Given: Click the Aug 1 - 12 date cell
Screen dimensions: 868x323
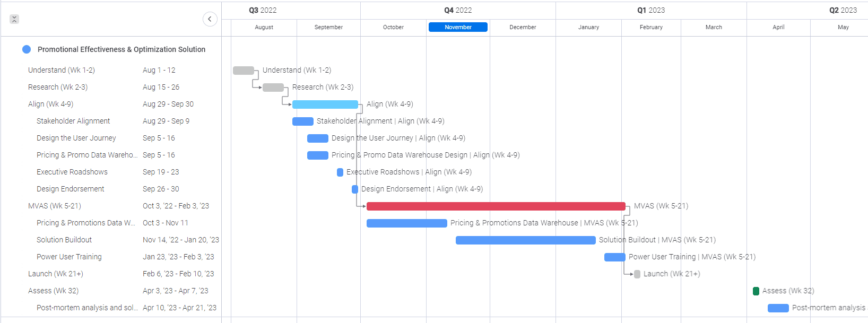Looking at the screenshot, I should click(159, 70).
